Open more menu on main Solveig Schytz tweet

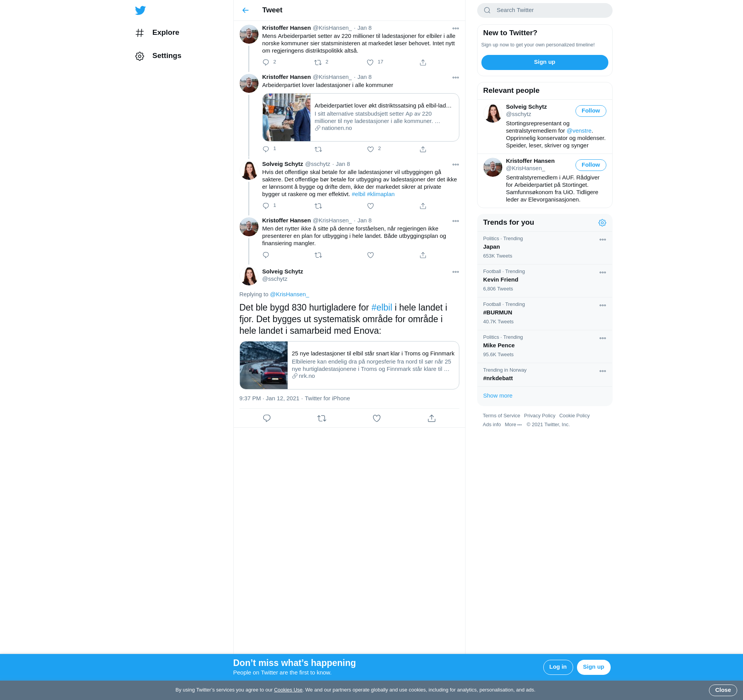coord(455,272)
